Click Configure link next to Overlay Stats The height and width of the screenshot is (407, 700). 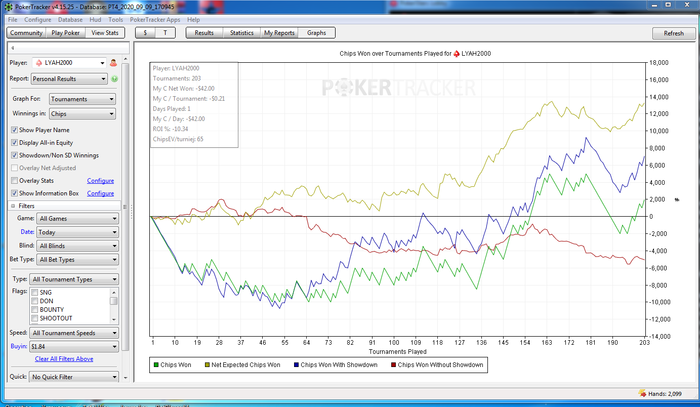coord(100,181)
